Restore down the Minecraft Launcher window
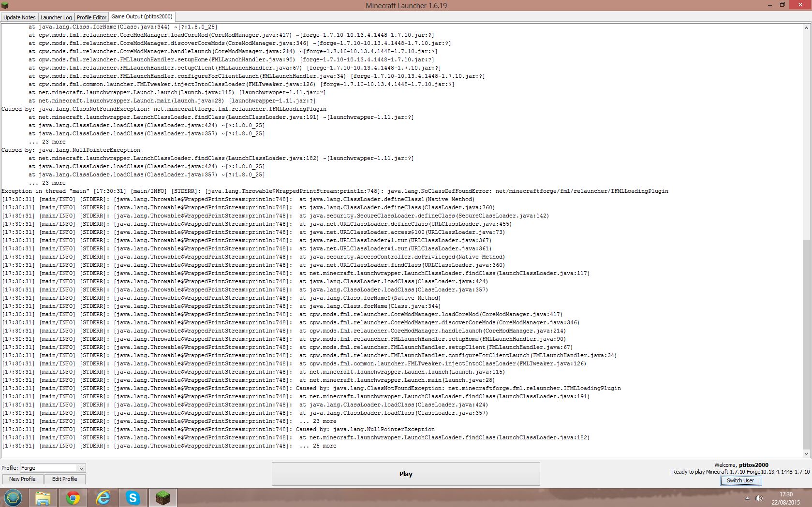Screen dimensions: 812x507 [782, 5]
